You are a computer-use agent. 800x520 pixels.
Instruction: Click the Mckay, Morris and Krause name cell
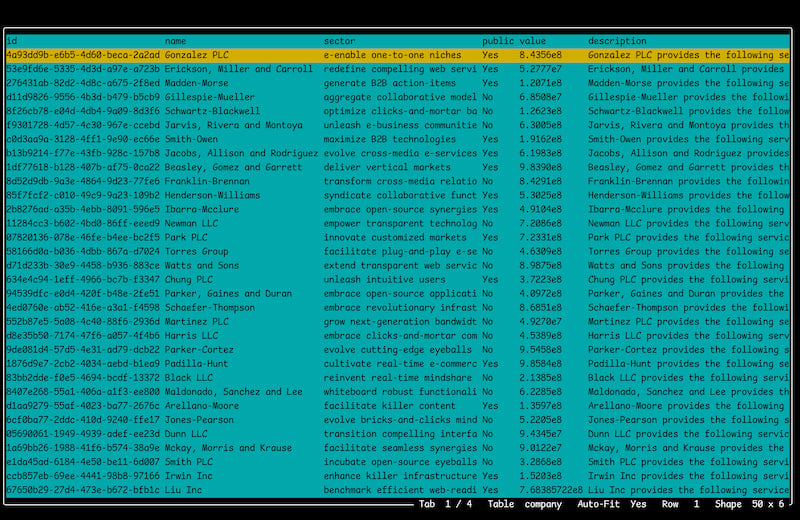click(x=228, y=448)
